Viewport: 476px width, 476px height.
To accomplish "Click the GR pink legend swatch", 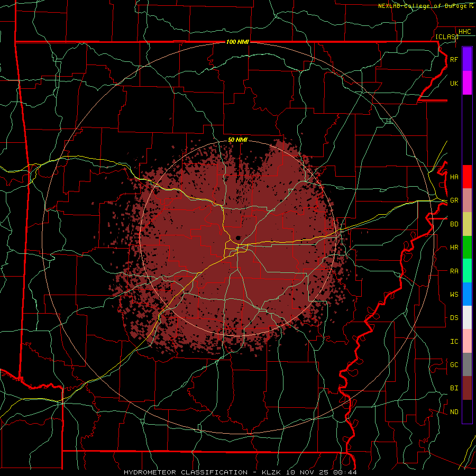I will [467, 200].
